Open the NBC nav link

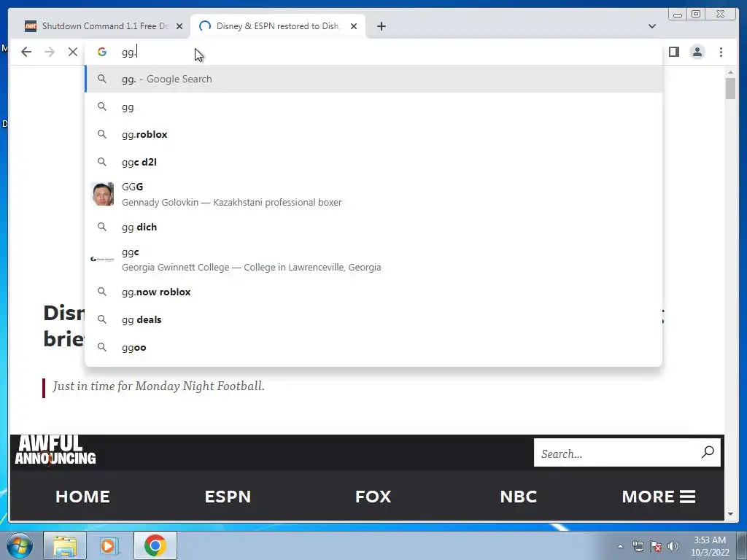tap(519, 497)
